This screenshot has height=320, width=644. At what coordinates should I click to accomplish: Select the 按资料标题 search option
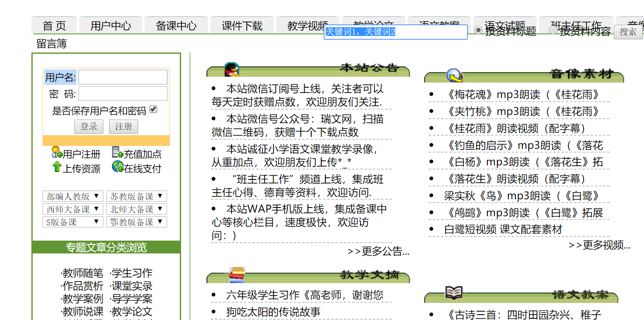point(478,30)
